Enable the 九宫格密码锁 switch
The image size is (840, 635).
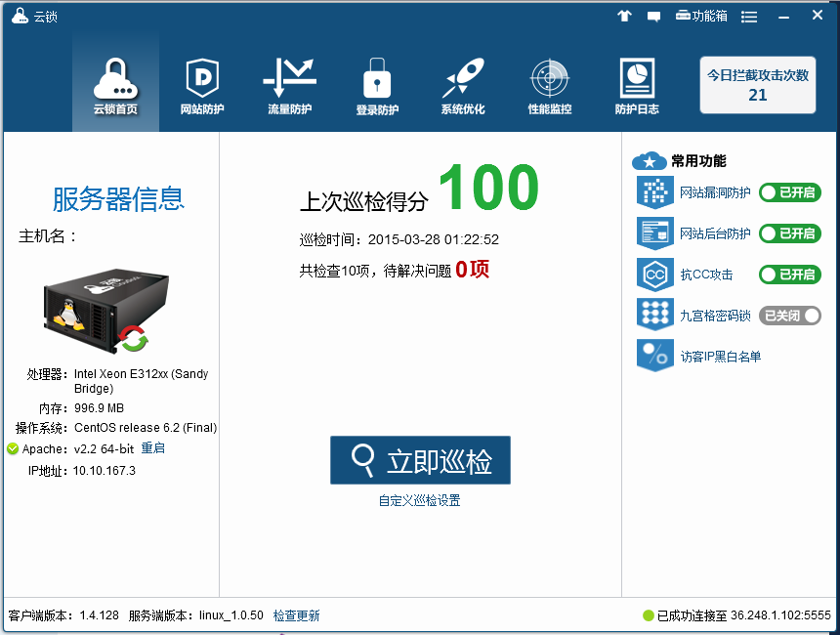click(x=789, y=316)
